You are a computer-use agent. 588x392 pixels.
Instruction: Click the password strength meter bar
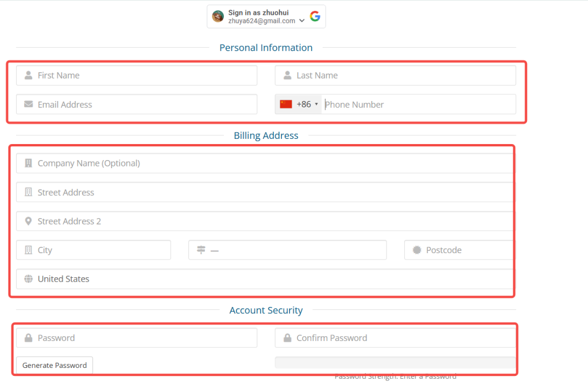point(395,362)
